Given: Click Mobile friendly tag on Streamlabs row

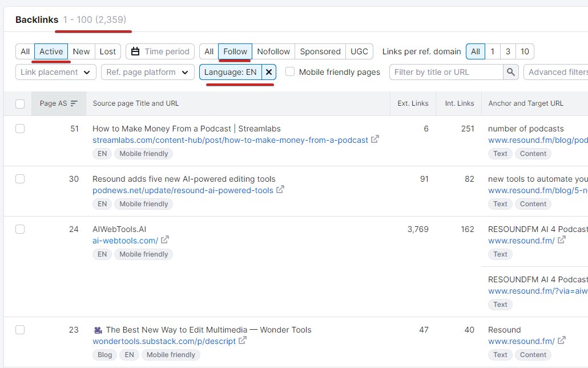Looking at the screenshot, I should point(144,154).
